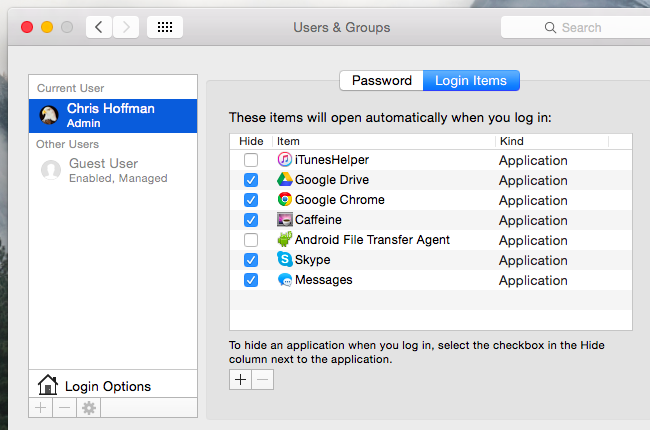Select the Caffeine app icon
The width and height of the screenshot is (650, 430).
[x=284, y=220]
